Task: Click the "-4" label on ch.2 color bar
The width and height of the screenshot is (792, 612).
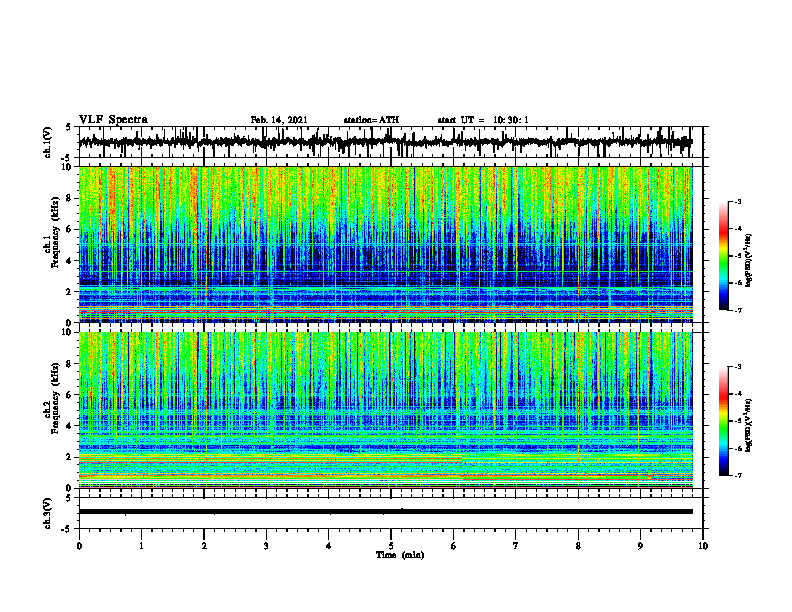Action: [738, 394]
